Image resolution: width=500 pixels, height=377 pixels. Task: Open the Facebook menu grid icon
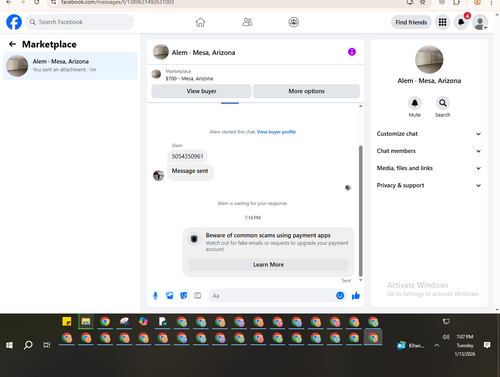pyautogui.click(x=442, y=22)
